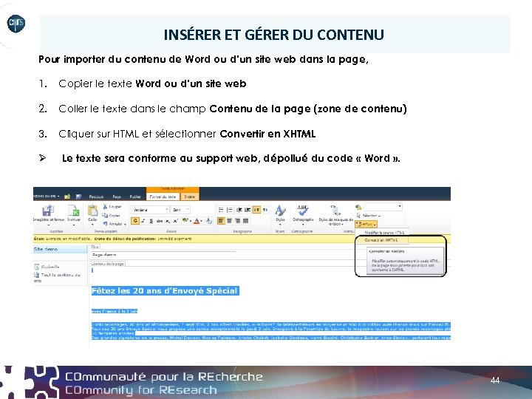Click the green navigate-up folder icon
This screenshot has height=399, width=532.
67,197
